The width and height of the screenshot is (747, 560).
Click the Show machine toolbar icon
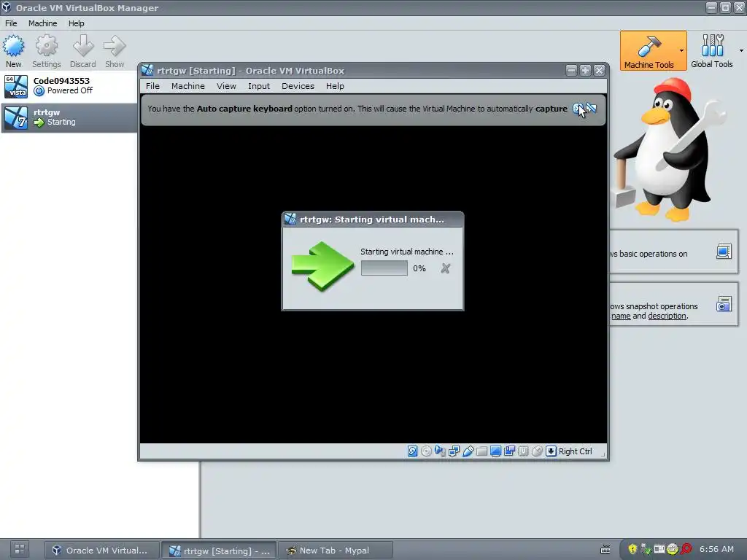(x=115, y=51)
